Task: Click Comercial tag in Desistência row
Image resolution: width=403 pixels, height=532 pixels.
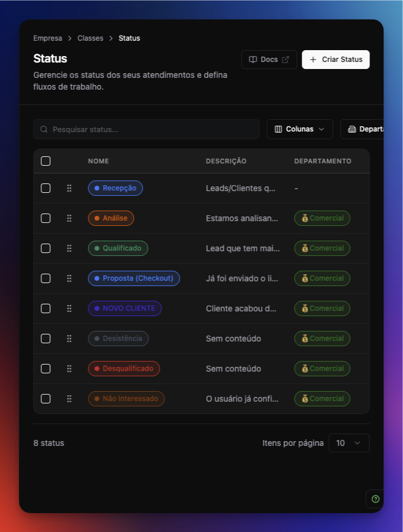Action: 322,339
